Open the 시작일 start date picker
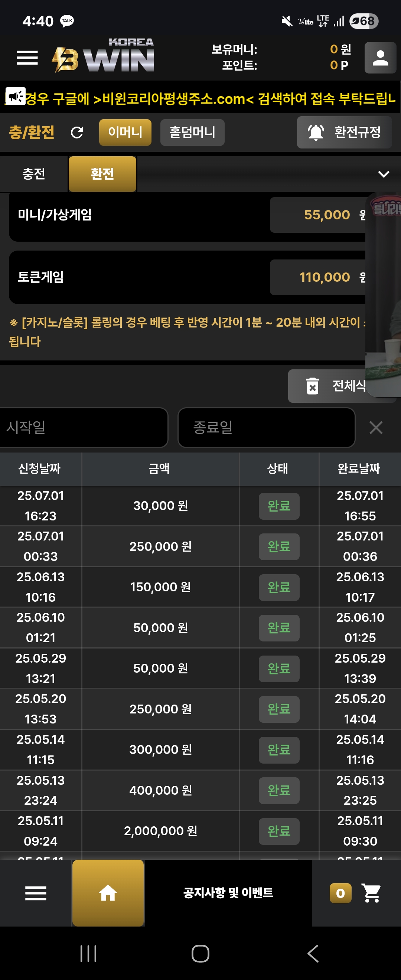The height and width of the screenshot is (980, 401). click(84, 428)
